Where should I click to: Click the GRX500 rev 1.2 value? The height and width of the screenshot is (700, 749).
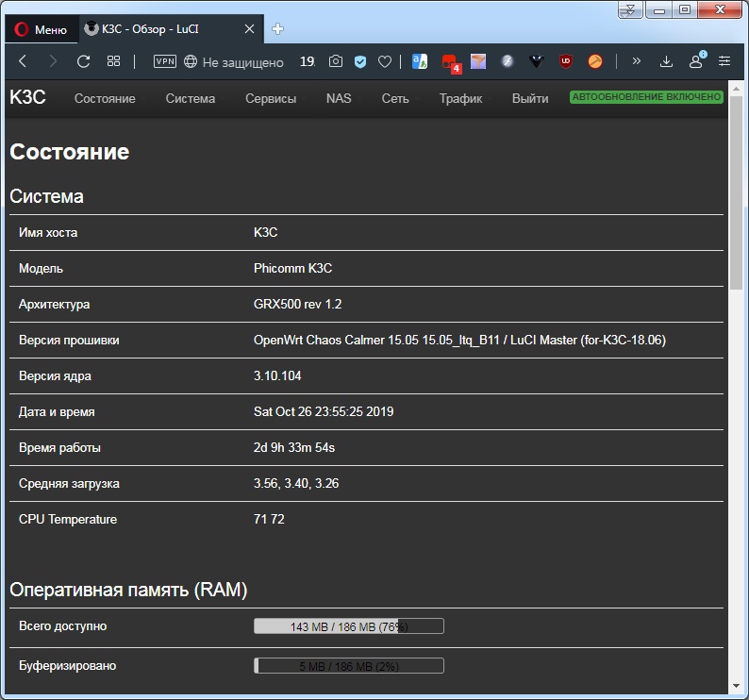tap(297, 304)
